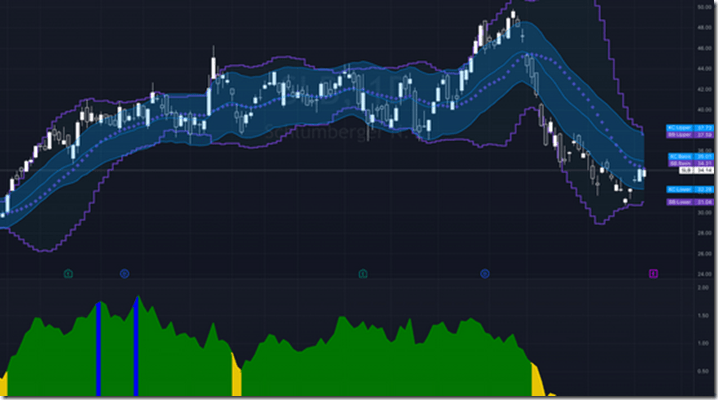
Task: Select the BB Upper price label
Action: click(690, 135)
